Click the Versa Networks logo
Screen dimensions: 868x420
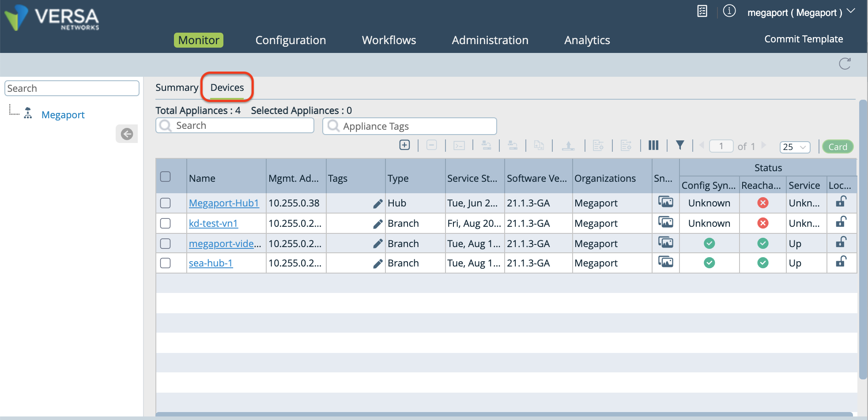pyautogui.click(x=52, y=18)
